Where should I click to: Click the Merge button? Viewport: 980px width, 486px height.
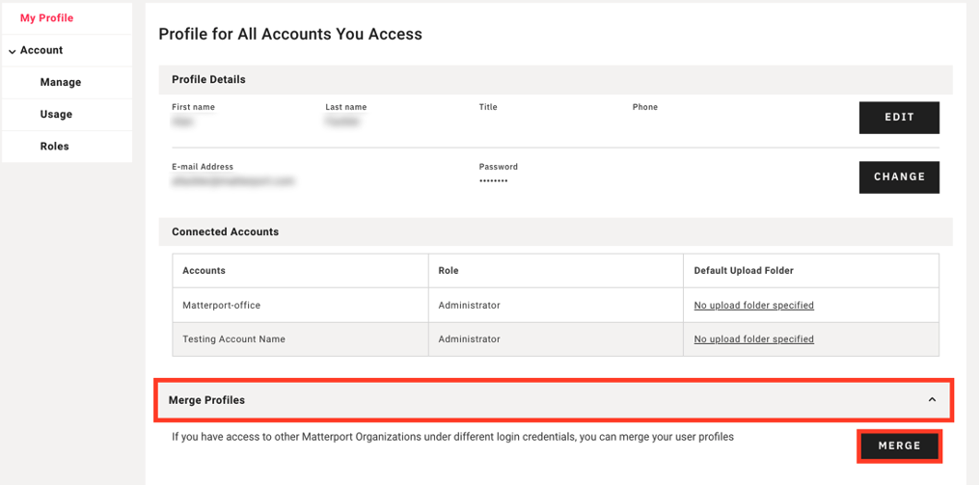pos(899,445)
